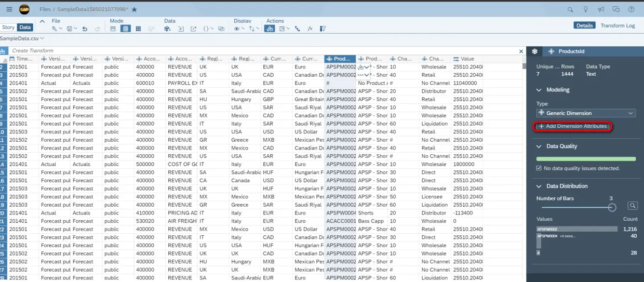The image size is (644, 282).
Task: Open the Files breadcrumb link
Action: (x=45, y=9)
